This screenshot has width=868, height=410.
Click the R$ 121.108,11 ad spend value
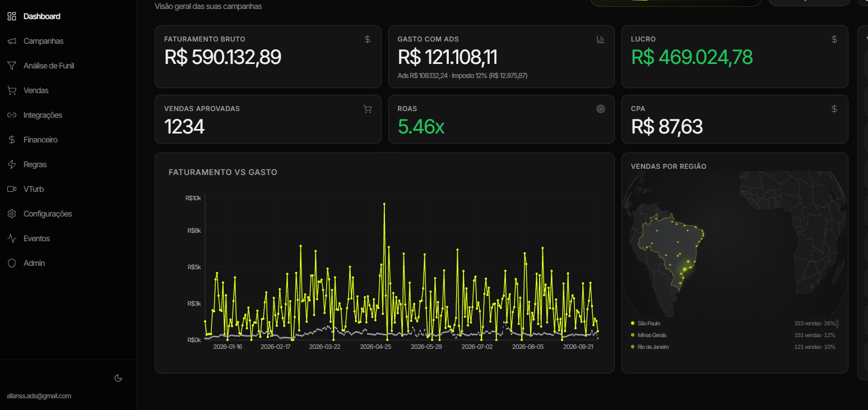click(x=447, y=57)
